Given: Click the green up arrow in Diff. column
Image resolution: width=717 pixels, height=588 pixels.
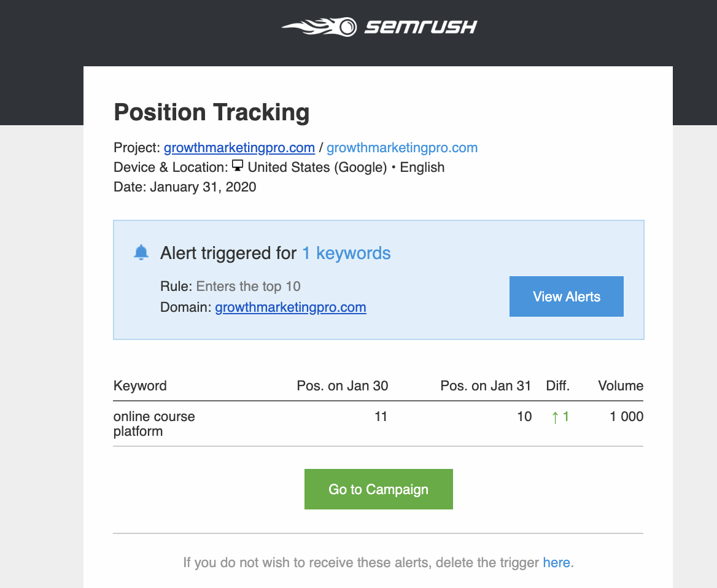Looking at the screenshot, I should (x=555, y=417).
